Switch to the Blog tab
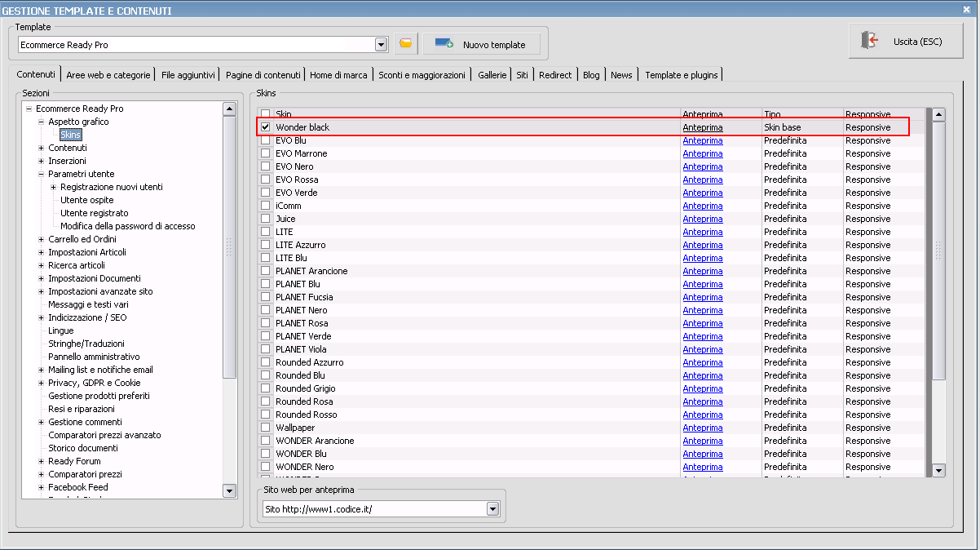The height and width of the screenshot is (550, 980). [591, 75]
